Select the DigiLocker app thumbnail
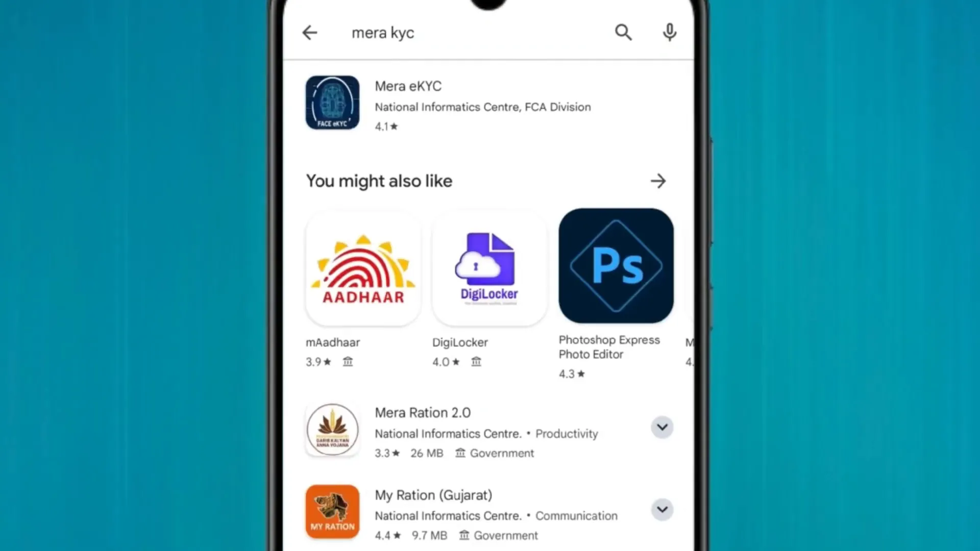Image resolution: width=980 pixels, height=551 pixels. click(x=489, y=265)
